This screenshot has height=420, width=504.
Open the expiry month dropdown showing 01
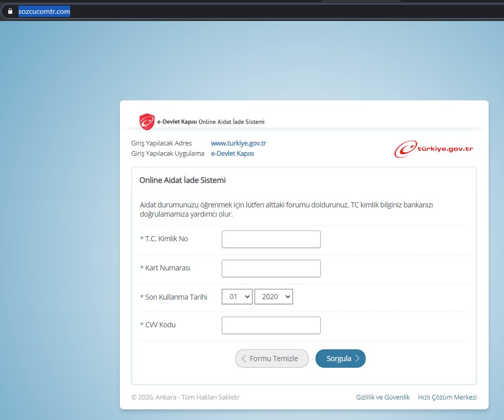tap(237, 297)
